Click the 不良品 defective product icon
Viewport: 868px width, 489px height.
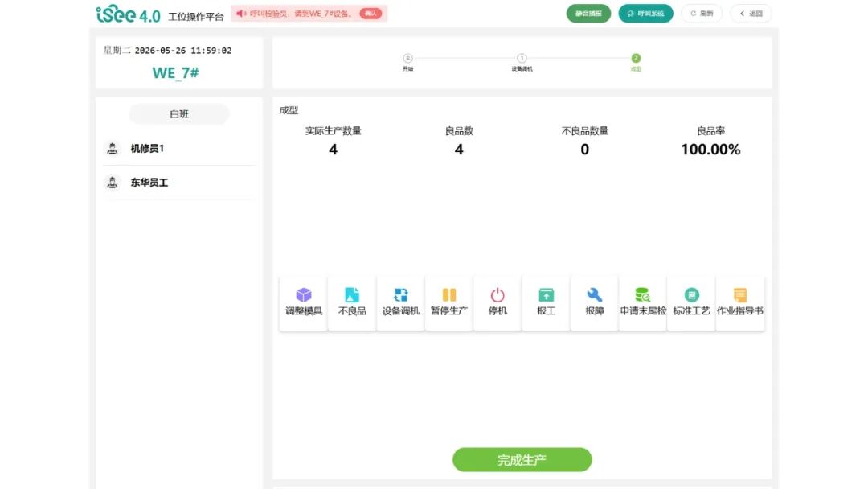click(x=352, y=295)
